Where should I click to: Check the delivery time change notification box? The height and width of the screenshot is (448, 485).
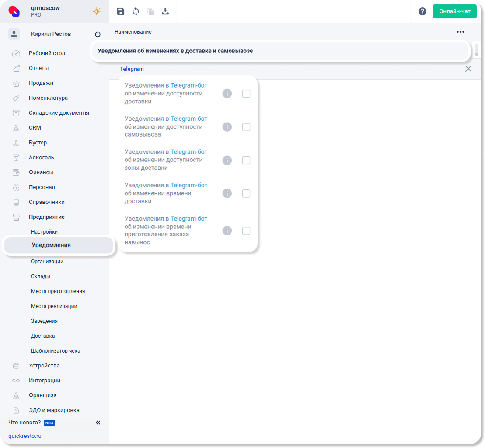pyautogui.click(x=246, y=193)
